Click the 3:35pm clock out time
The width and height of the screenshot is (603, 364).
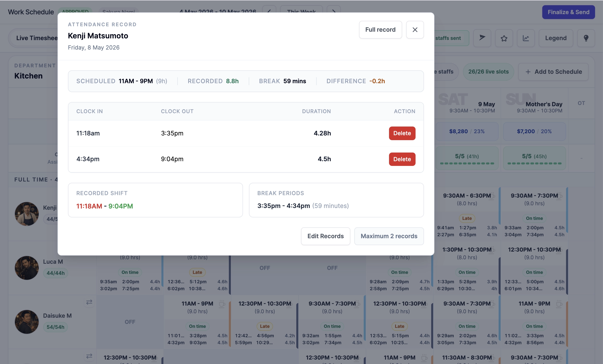pos(172,133)
